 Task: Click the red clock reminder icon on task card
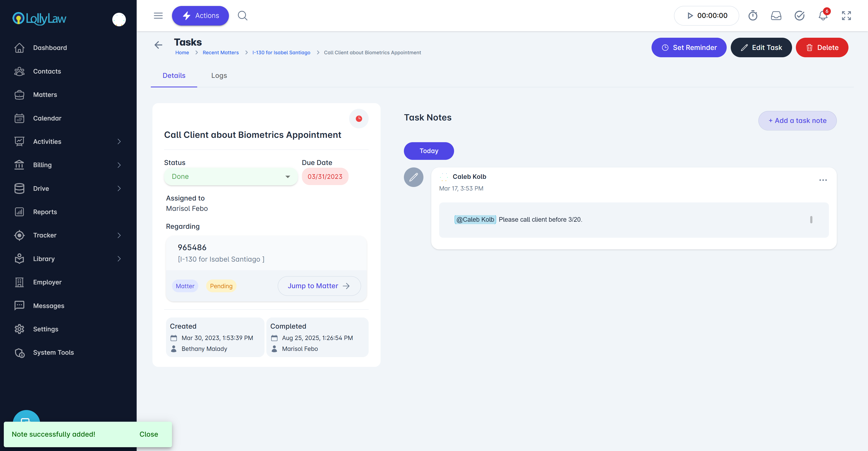[359, 119]
